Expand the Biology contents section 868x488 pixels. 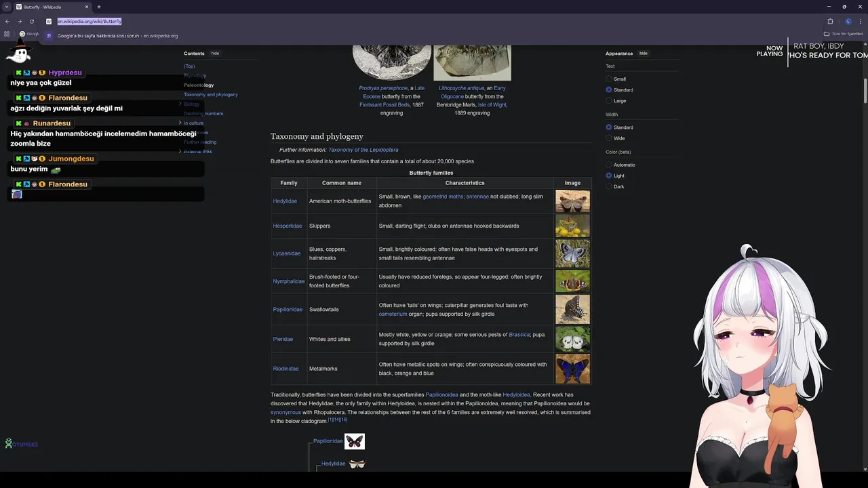point(180,104)
